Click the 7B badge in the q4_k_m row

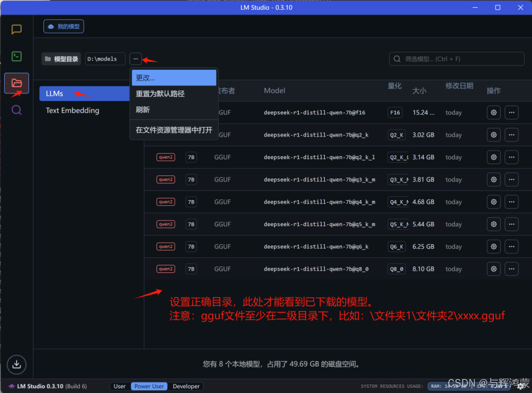[191, 202]
